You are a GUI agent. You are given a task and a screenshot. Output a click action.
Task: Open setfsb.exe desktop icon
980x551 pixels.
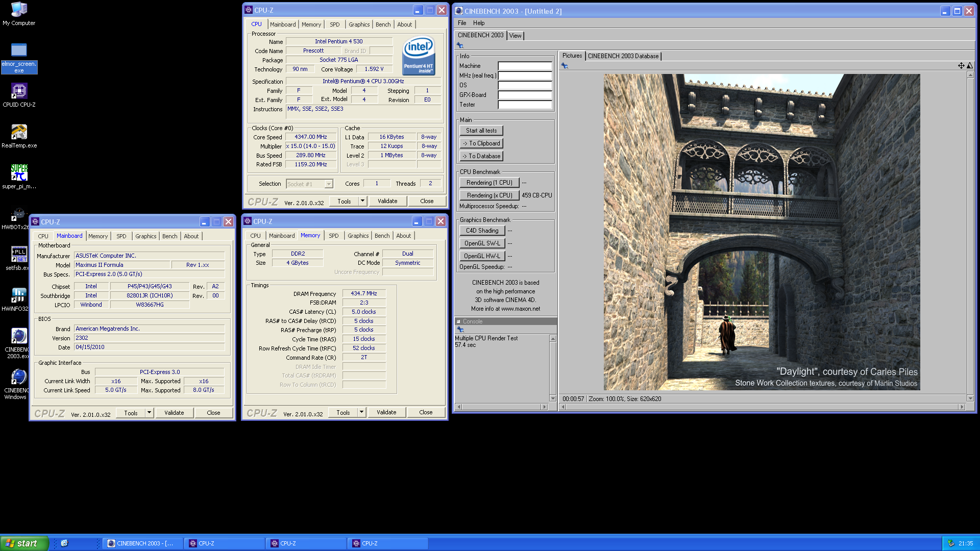pyautogui.click(x=16, y=259)
